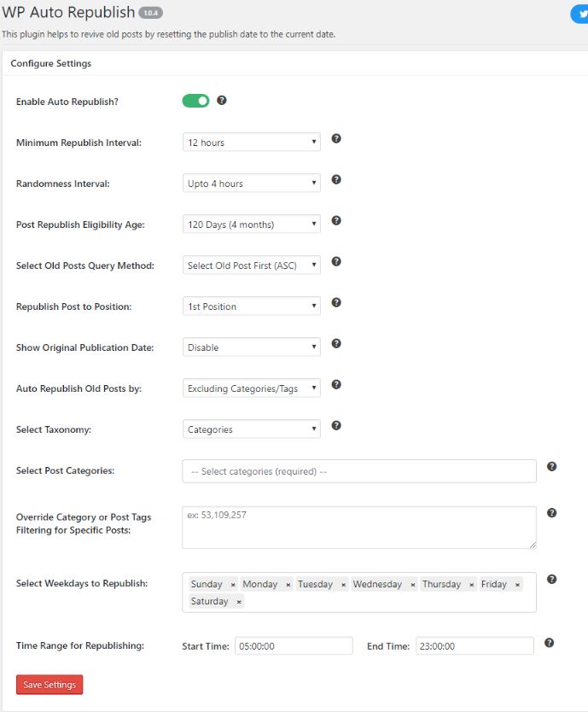View help for Show Original Publication Date
This screenshot has width=588, height=712.
[x=336, y=344]
